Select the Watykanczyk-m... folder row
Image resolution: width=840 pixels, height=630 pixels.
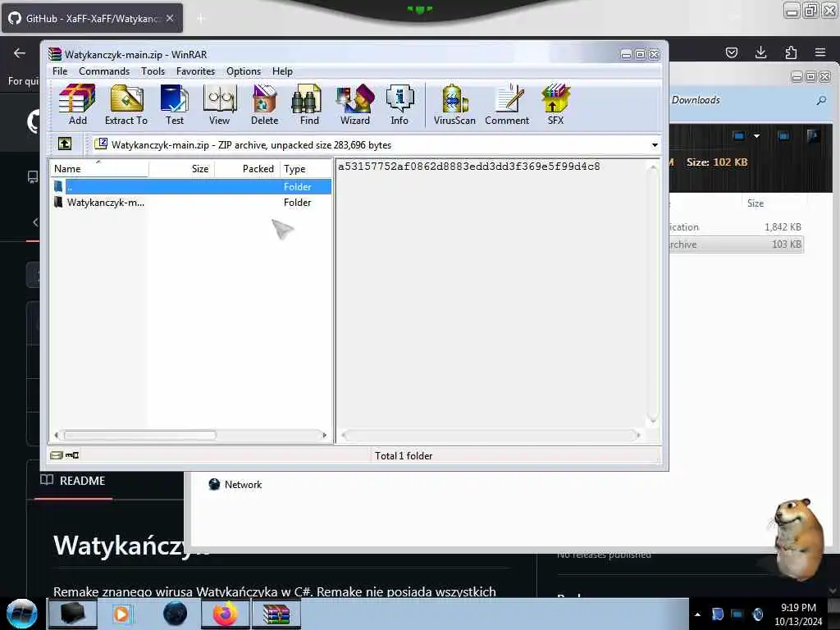click(x=190, y=203)
